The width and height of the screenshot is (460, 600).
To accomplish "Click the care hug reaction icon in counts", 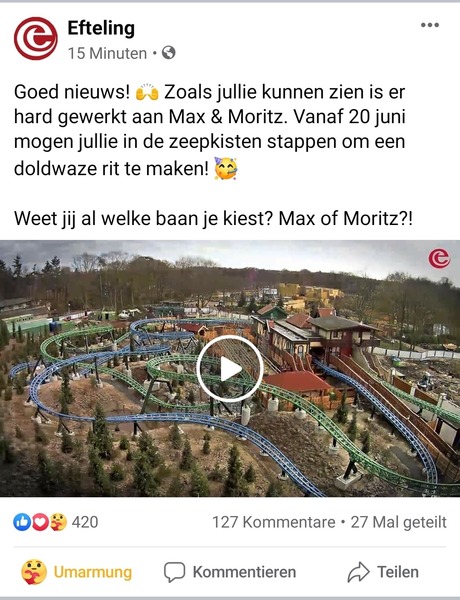I will 59,522.
